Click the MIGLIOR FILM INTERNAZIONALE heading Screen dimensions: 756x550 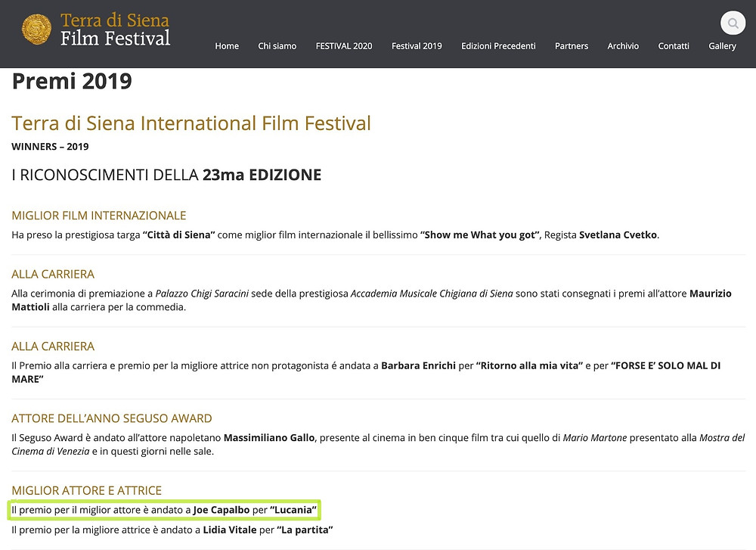point(99,216)
